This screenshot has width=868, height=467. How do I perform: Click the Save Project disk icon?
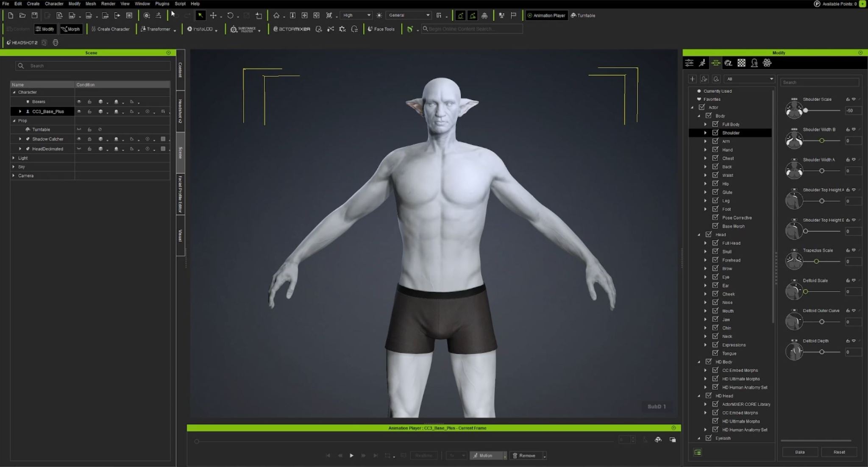(34, 15)
